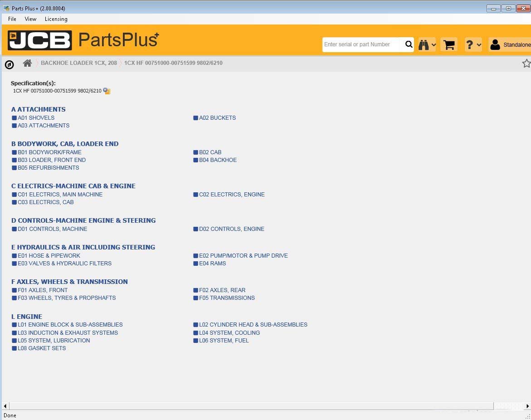Screen dimensions: 531x420
Task: Go to the home page icon
Action: coord(27,63)
